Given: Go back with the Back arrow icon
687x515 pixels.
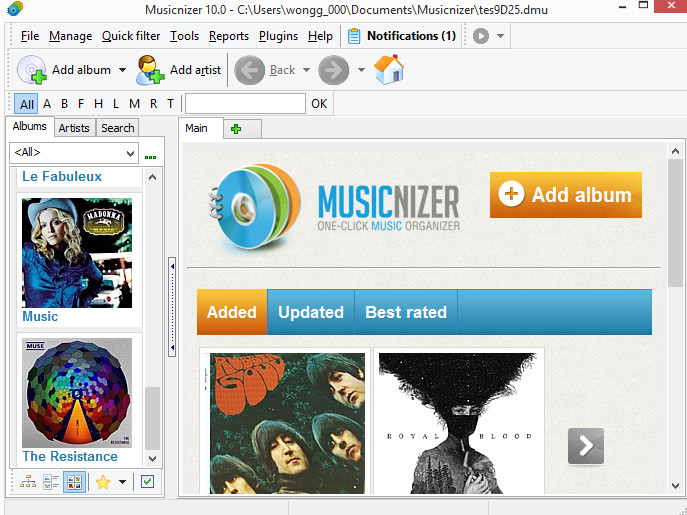Looking at the screenshot, I should click(249, 70).
